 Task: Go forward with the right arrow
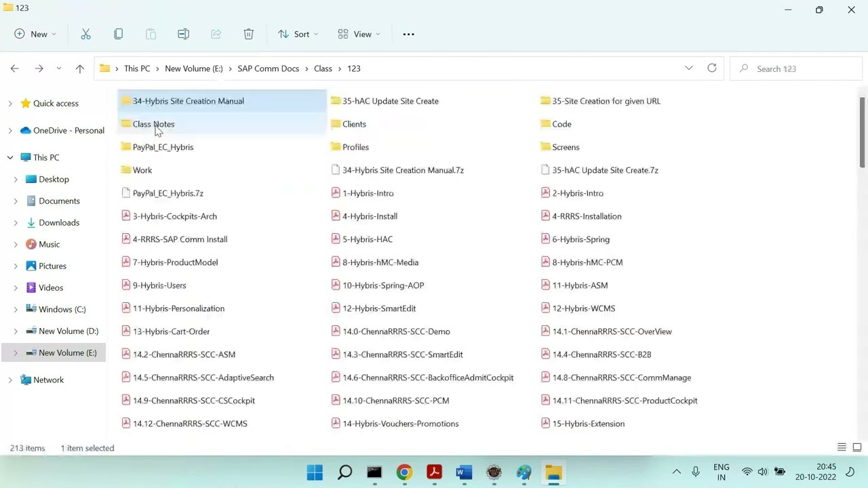(x=39, y=68)
